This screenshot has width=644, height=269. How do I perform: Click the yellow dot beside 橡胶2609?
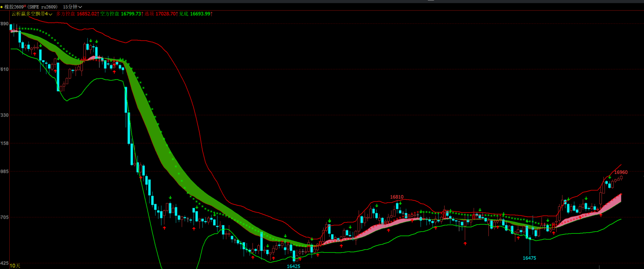[x=2, y=7]
